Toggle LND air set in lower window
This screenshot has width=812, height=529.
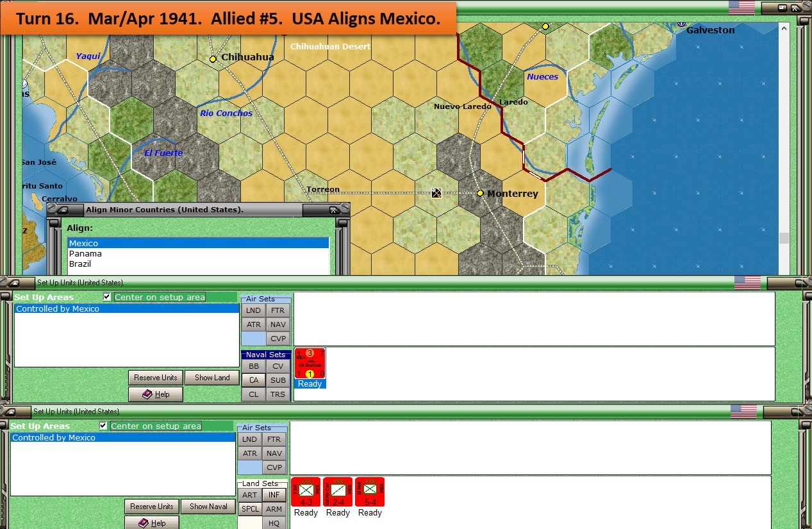click(x=250, y=439)
